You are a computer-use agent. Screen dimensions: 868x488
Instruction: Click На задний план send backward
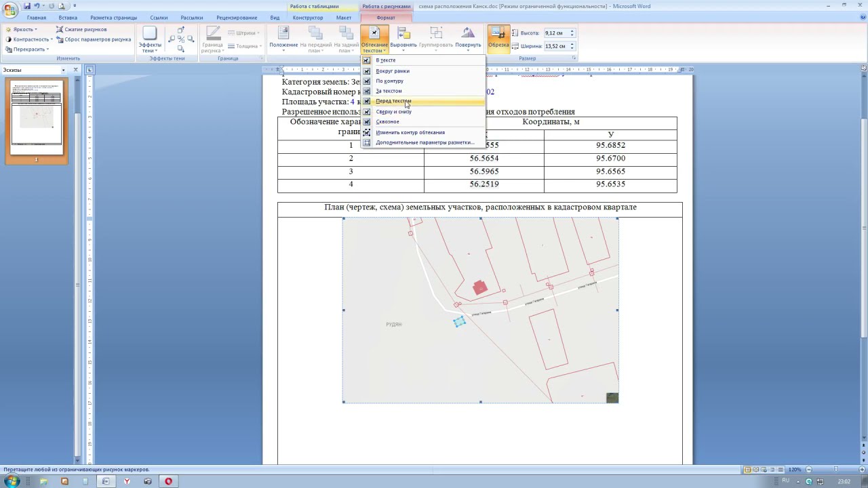click(x=346, y=40)
